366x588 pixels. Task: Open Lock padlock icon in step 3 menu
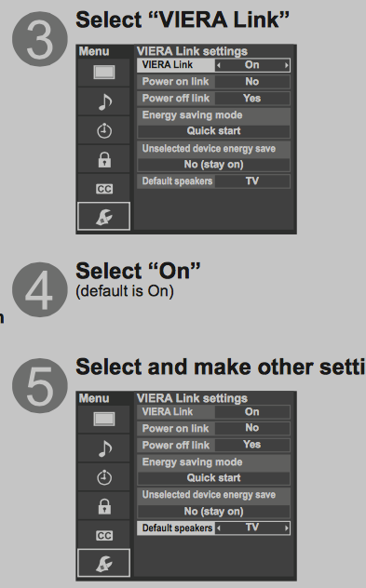tap(104, 159)
